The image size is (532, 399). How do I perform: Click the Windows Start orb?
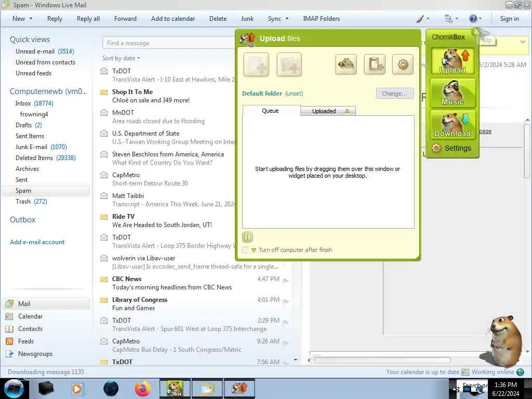[x=14, y=389]
